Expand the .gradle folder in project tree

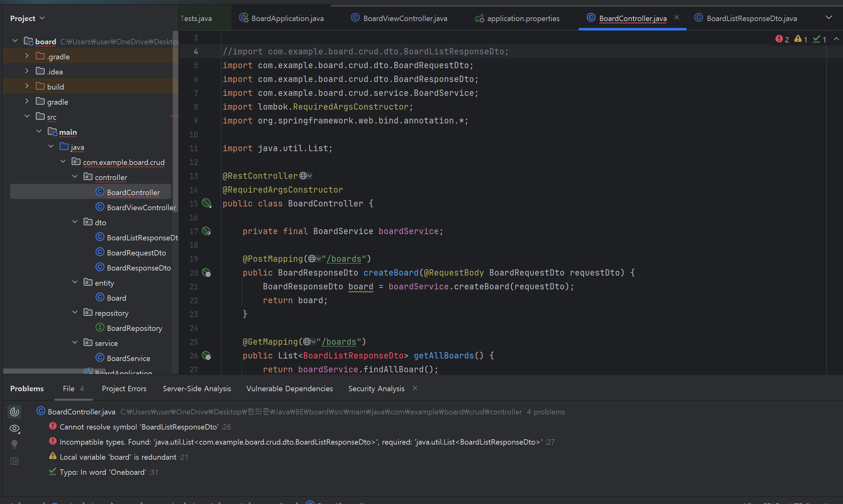point(27,56)
